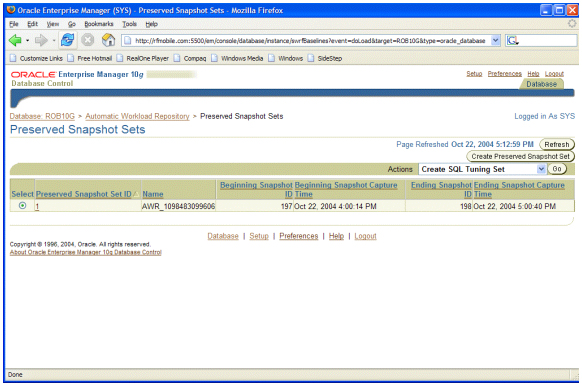Click the Database link in the footer
The width and height of the screenshot is (582, 385).
[223, 236]
